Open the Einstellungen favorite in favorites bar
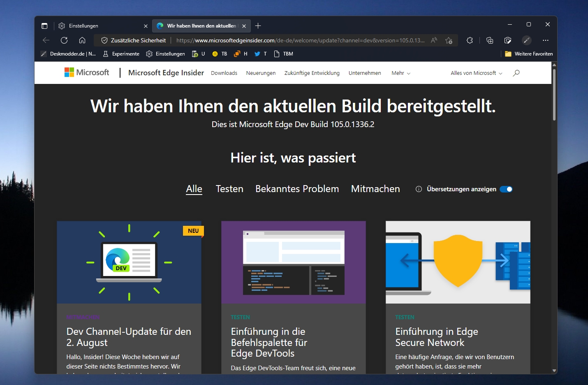Screen dimensions: 588x385 coord(166,54)
